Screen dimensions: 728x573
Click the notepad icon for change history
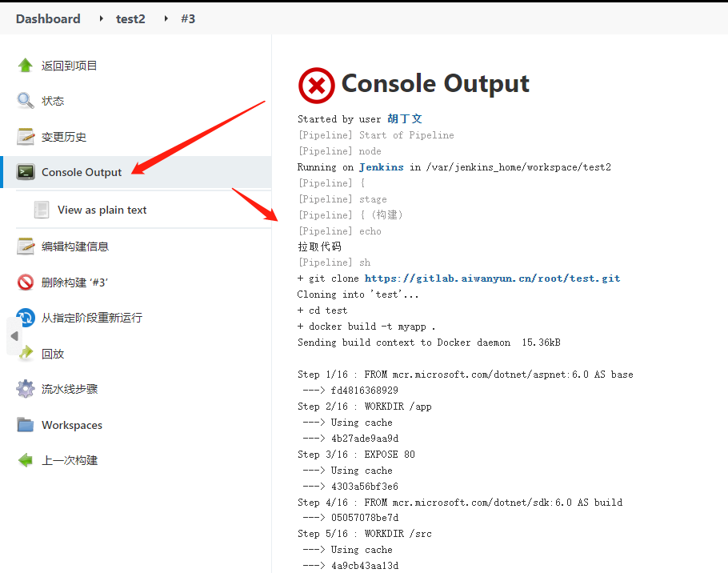click(26, 137)
